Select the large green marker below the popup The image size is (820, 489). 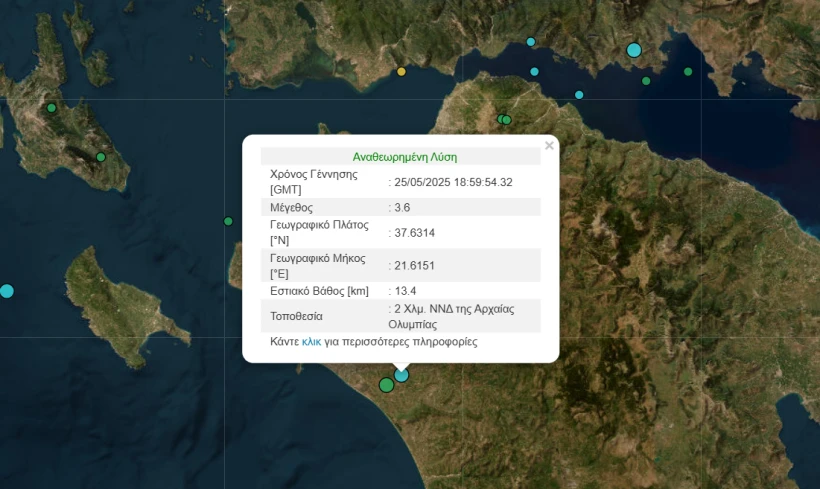[386, 385]
